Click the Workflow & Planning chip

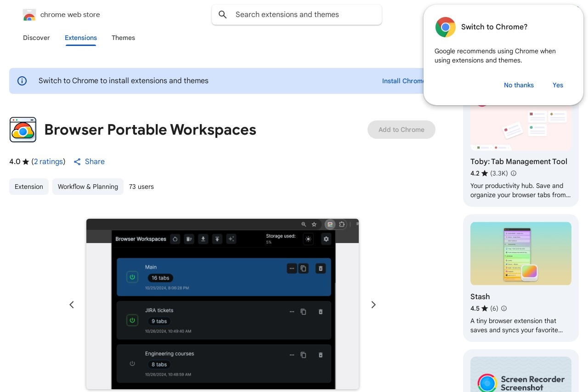pyautogui.click(x=88, y=187)
